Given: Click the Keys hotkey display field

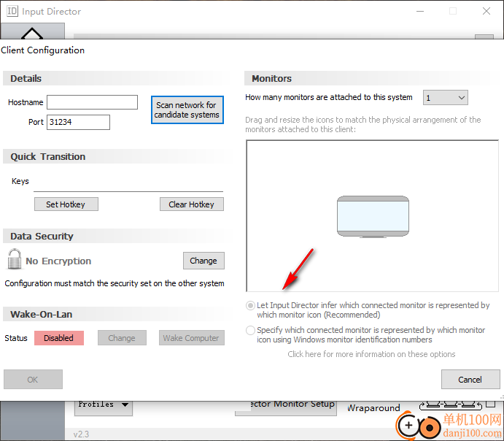Looking at the screenshot, I should [128, 183].
